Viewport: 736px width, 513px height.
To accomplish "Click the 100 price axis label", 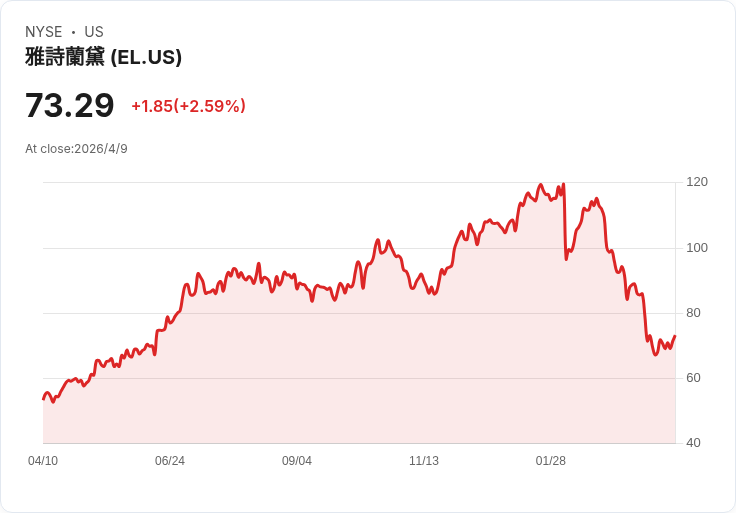I will (x=697, y=248).
